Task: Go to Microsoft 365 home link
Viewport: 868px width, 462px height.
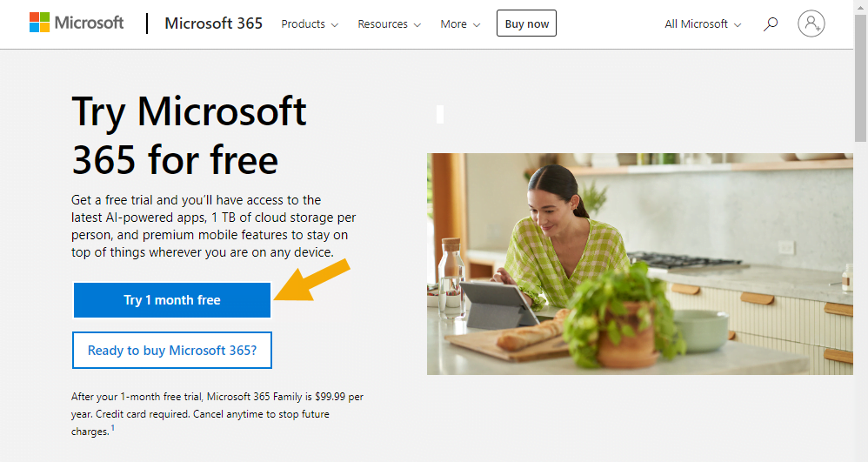Action: pos(214,23)
